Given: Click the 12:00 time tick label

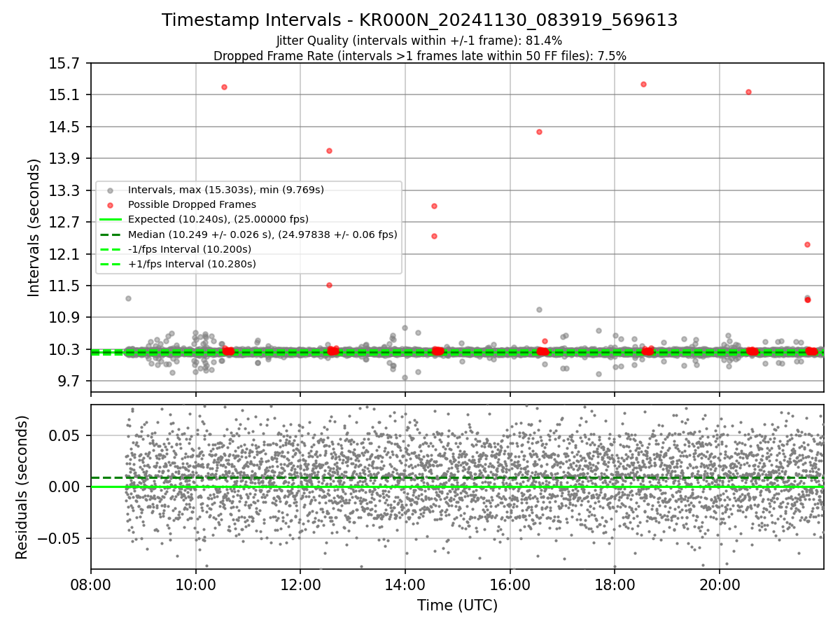Looking at the screenshot, I should (x=300, y=584).
